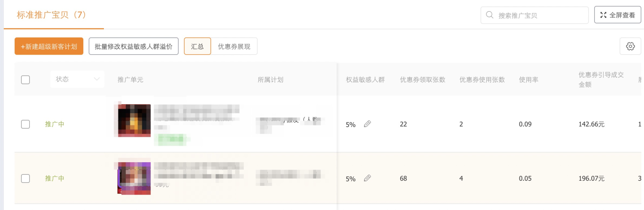Edit 5% premium pencil icon in first row
The height and width of the screenshot is (210, 644).
(x=367, y=124)
